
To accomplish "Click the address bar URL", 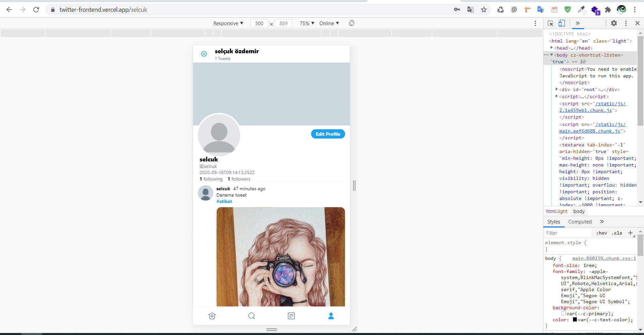I will click(x=103, y=10).
